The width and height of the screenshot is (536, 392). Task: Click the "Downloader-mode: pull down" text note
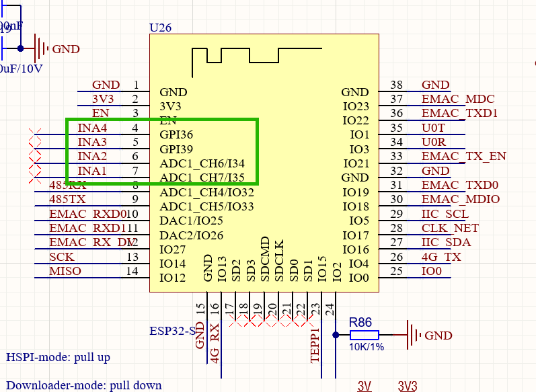[x=84, y=385]
